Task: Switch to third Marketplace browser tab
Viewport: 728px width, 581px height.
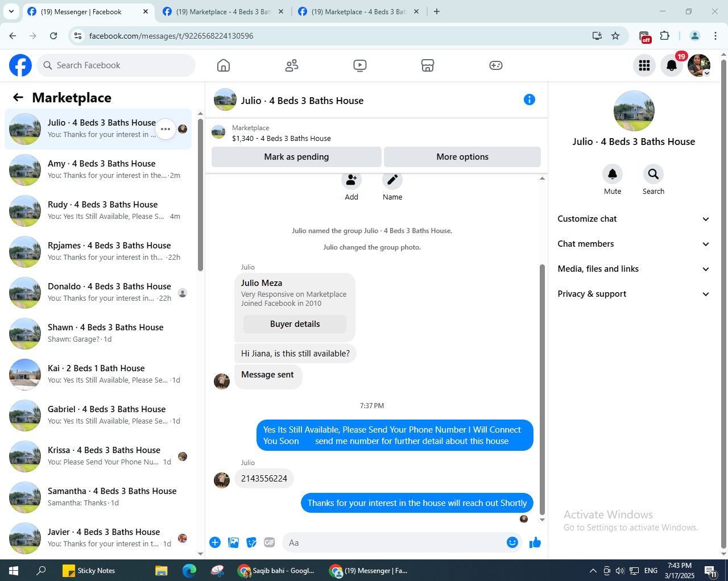Action: 358,12
